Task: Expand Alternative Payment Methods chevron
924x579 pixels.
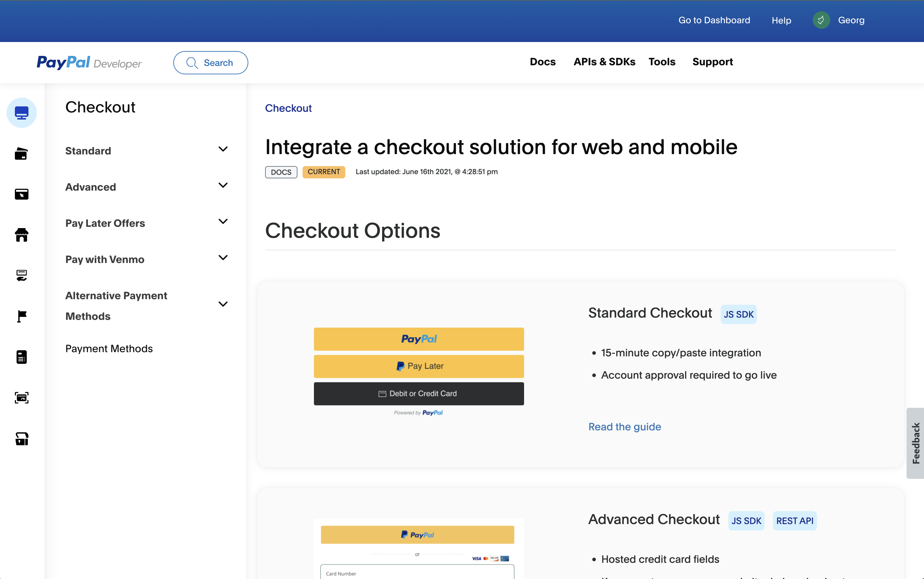Action: point(223,304)
